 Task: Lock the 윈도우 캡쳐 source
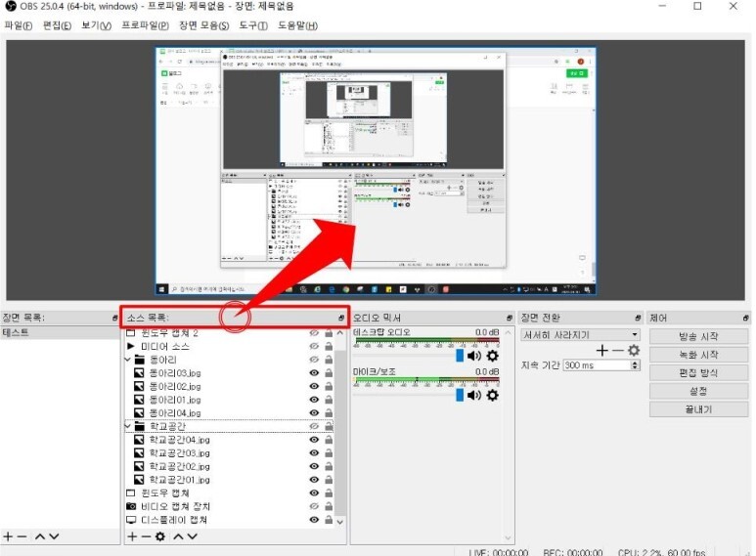(329, 492)
